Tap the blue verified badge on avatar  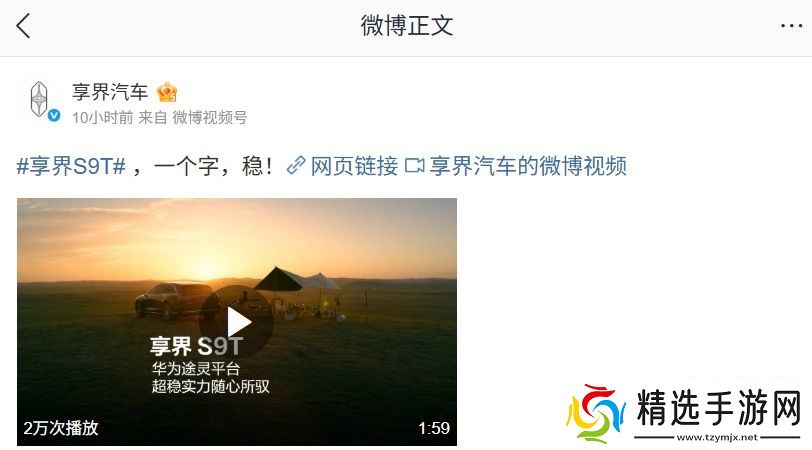click(54, 115)
